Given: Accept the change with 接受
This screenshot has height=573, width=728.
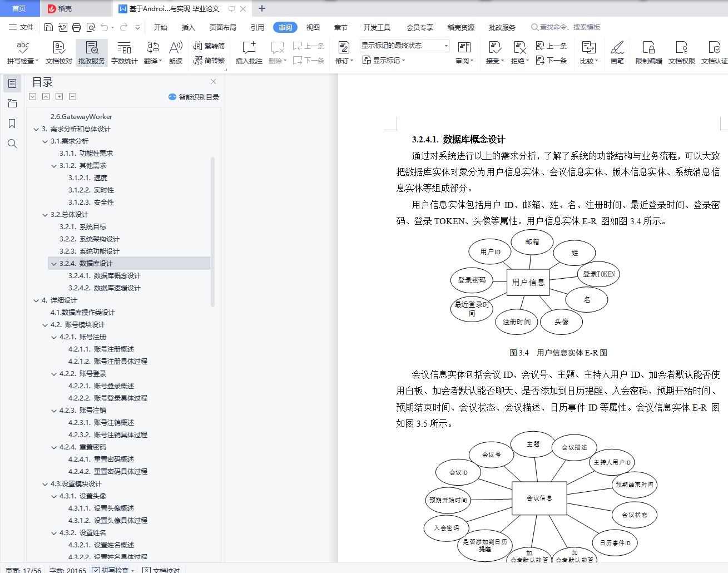Looking at the screenshot, I should (494, 53).
